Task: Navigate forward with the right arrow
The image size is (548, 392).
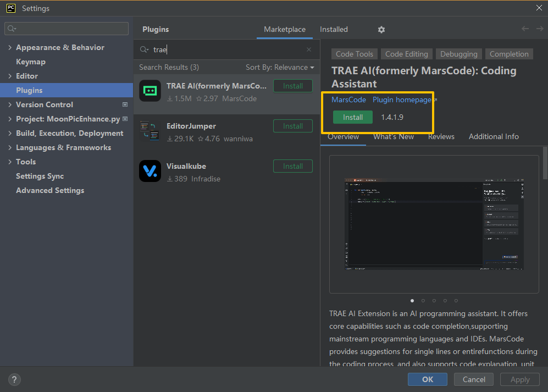Action: (x=540, y=29)
